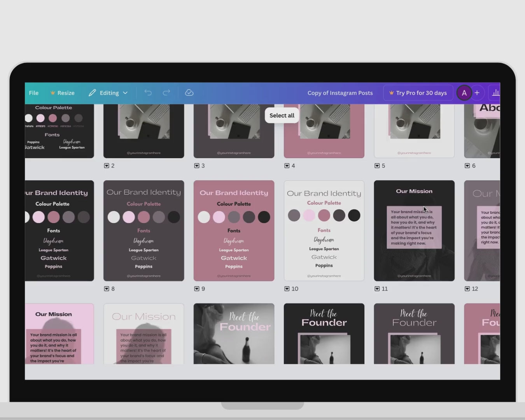Select the white Our Mission thumbnail

pos(144,334)
